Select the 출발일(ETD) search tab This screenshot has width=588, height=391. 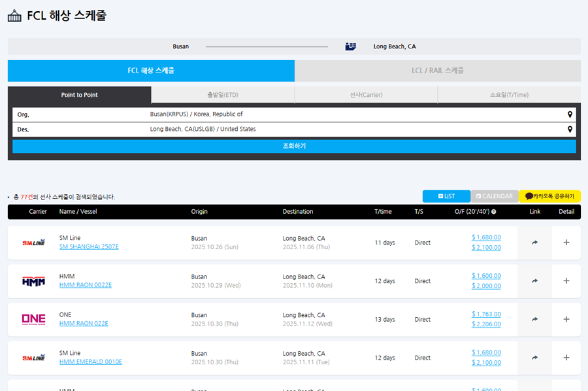(x=223, y=95)
